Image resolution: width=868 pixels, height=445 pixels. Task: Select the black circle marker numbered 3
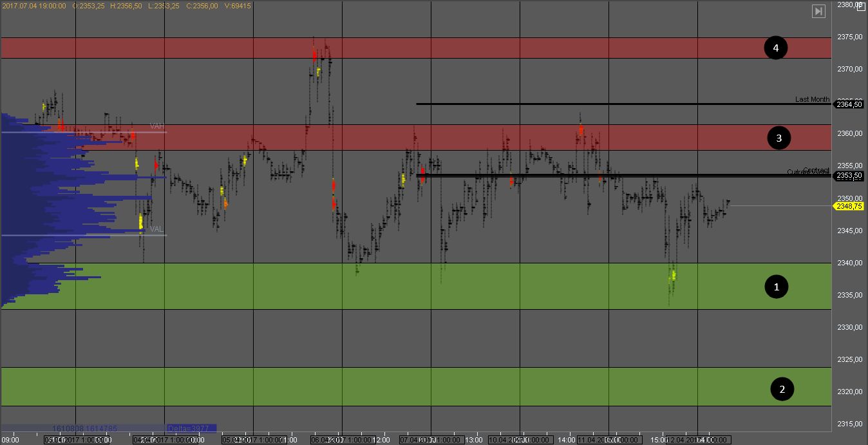pyautogui.click(x=778, y=137)
